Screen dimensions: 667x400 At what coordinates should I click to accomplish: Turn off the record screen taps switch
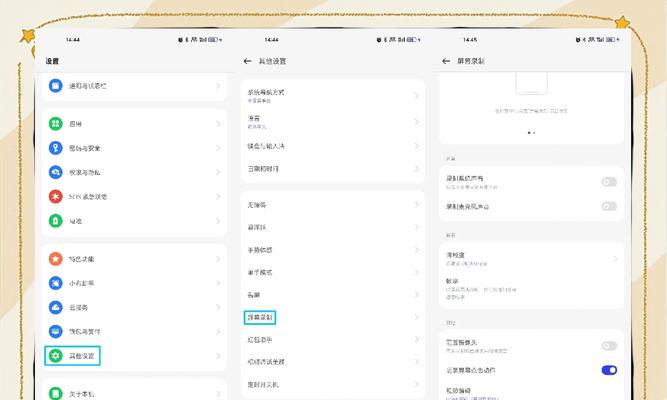pos(608,370)
